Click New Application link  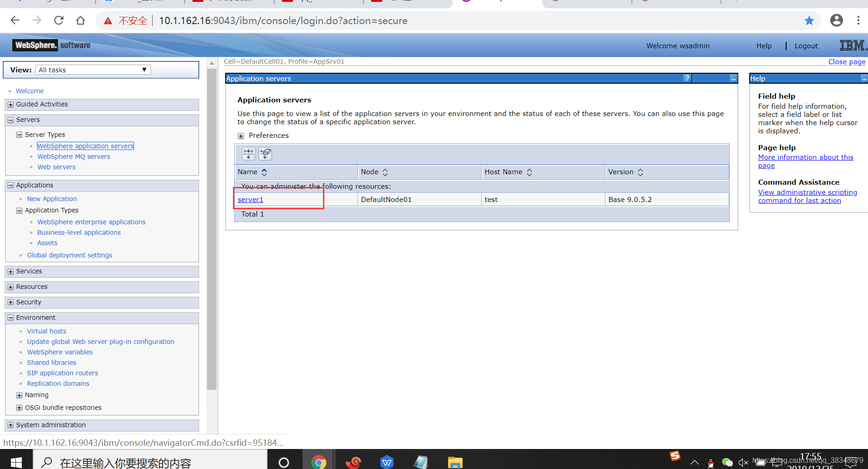coord(52,199)
